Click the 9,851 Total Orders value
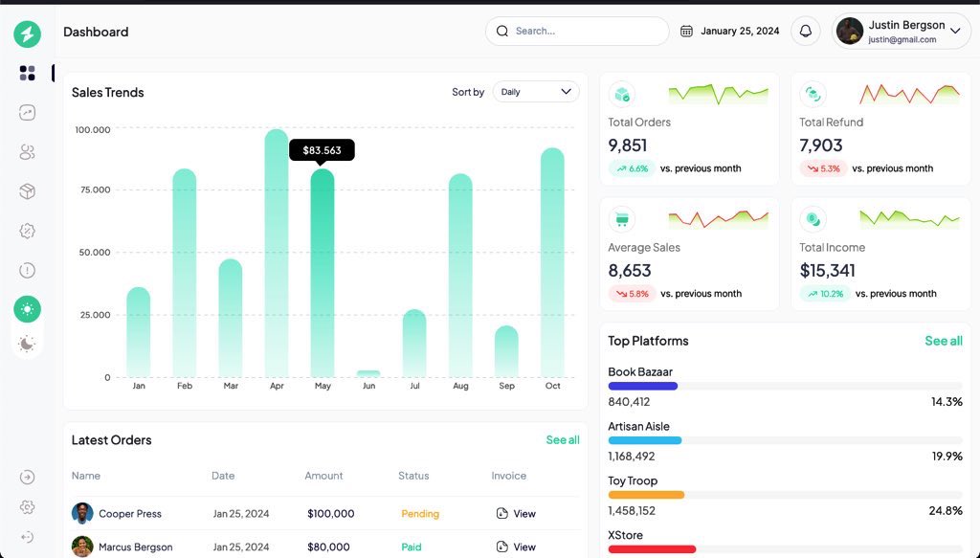The height and width of the screenshot is (558, 980). pos(628,145)
